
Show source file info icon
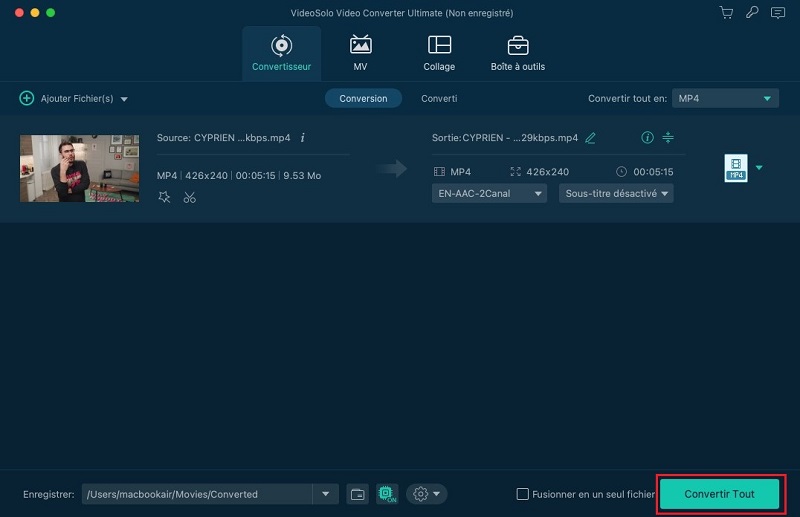pyautogui.click(x=303, y=138)
